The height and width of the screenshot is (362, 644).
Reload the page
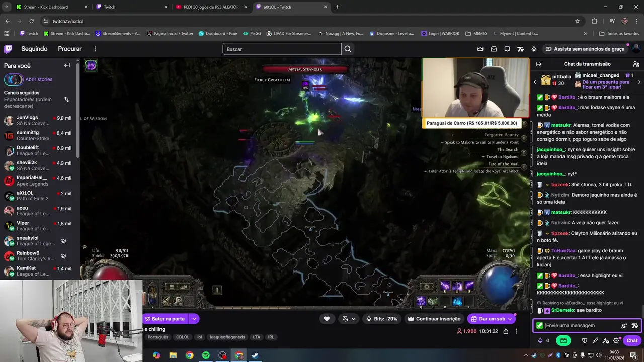pos(31,21)
